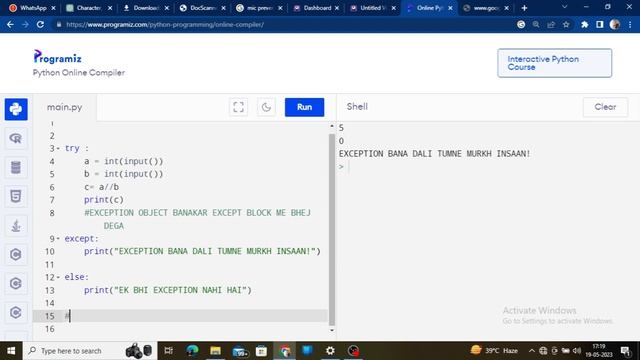This screenshot has height=360, width=640.
Task: Switch to the Downloads browser tab
Action: click(146, 8)
